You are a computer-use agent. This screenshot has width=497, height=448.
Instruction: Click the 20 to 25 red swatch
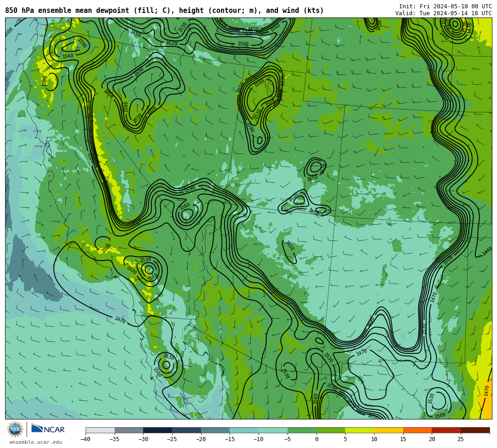446,430
